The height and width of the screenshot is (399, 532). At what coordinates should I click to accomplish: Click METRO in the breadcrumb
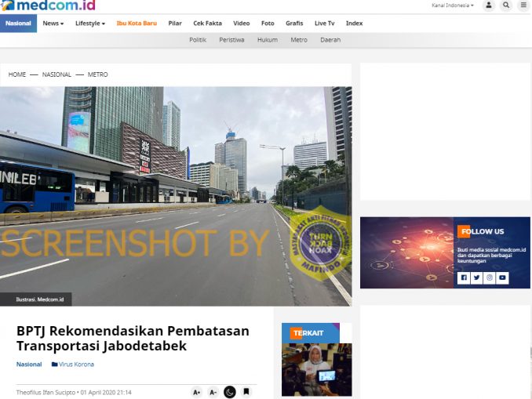[98, 74]
